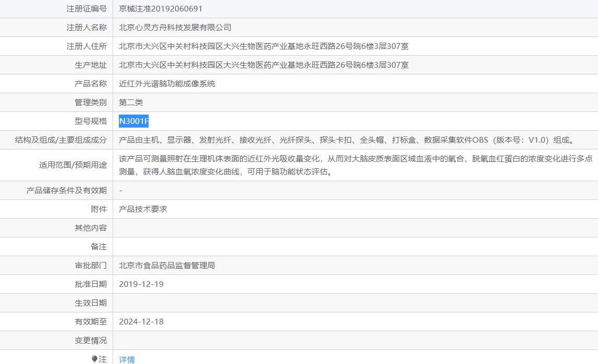The image size is (598, 364).
Task: Click the 审批部门 field label
Action: (91, 266)
